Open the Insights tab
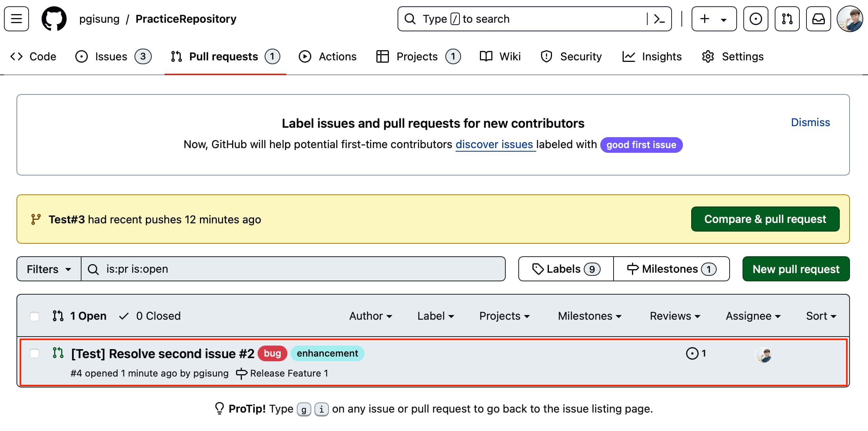The width and height of the screenshot is (868, 431). click(652, 56)
